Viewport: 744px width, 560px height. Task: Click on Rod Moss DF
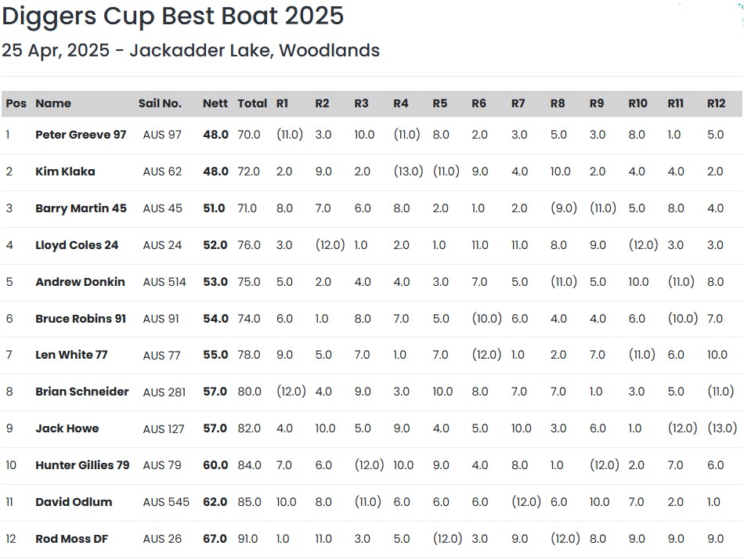[x=71, y=539]
